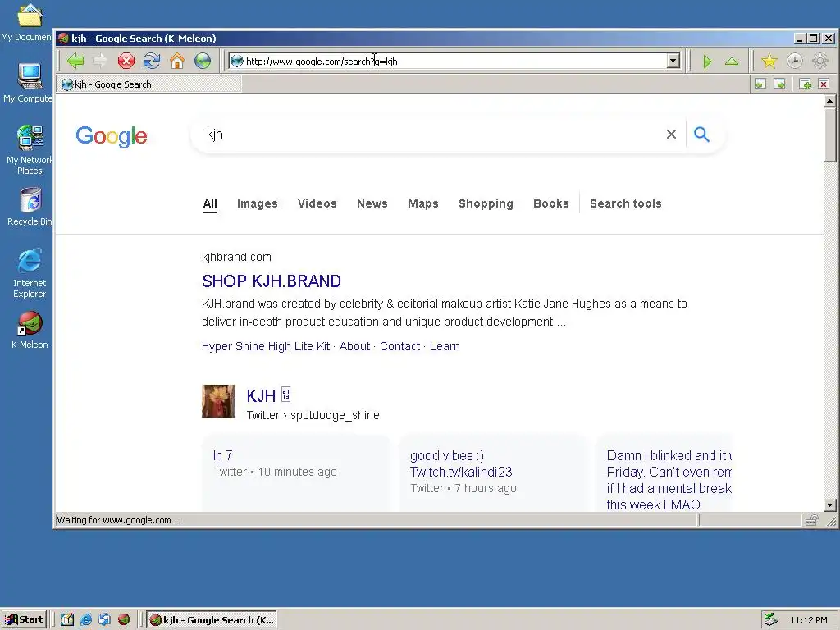Open Recycle Bin desktop icon
Image resolution: width=840 pixels, height=630 pixels.
[x=30, y=207]
